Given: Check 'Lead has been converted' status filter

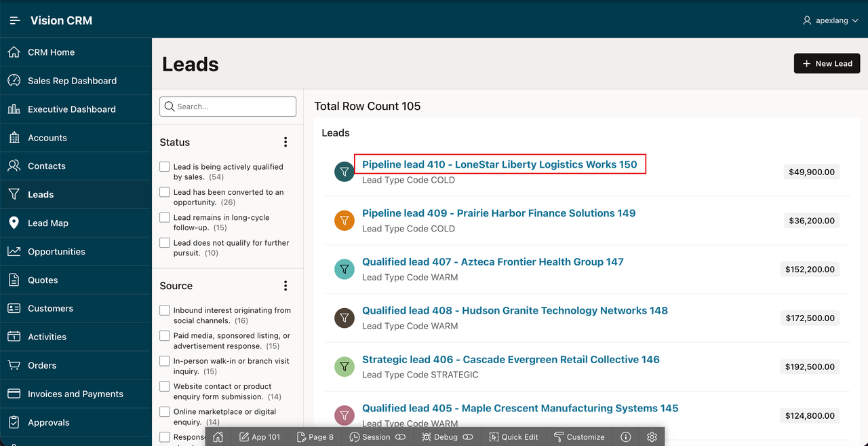Looking at the screenshot, I should [165, 192].
